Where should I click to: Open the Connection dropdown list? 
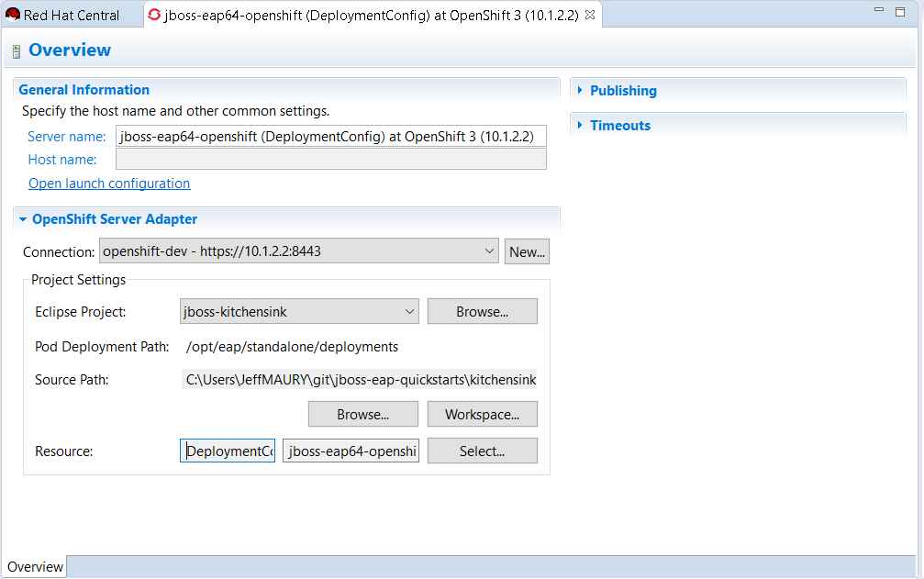click(x=488, y=251)
